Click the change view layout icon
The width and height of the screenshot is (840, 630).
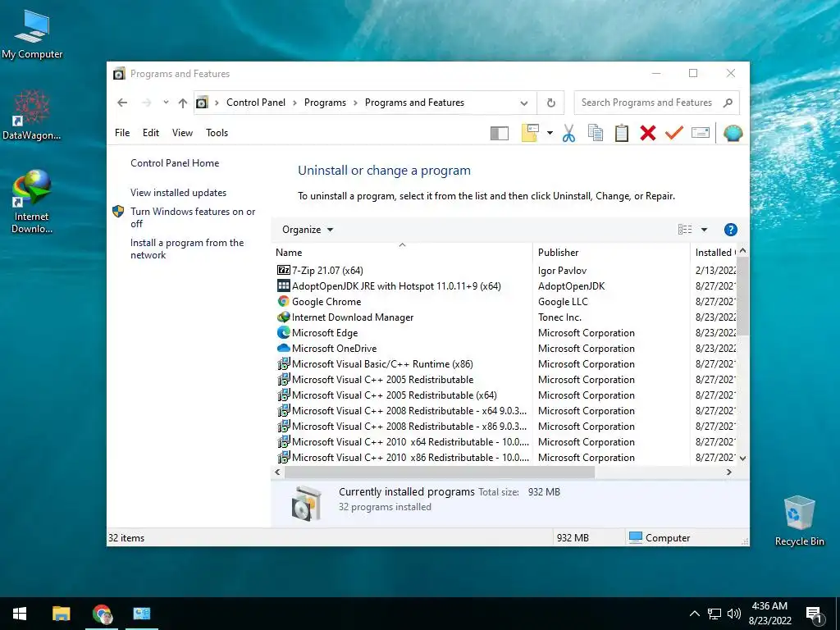pyautogui.click(x=685, y=230)
